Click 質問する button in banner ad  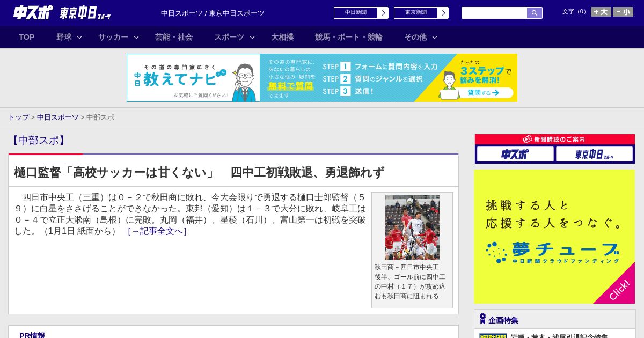tap(483, 93)
